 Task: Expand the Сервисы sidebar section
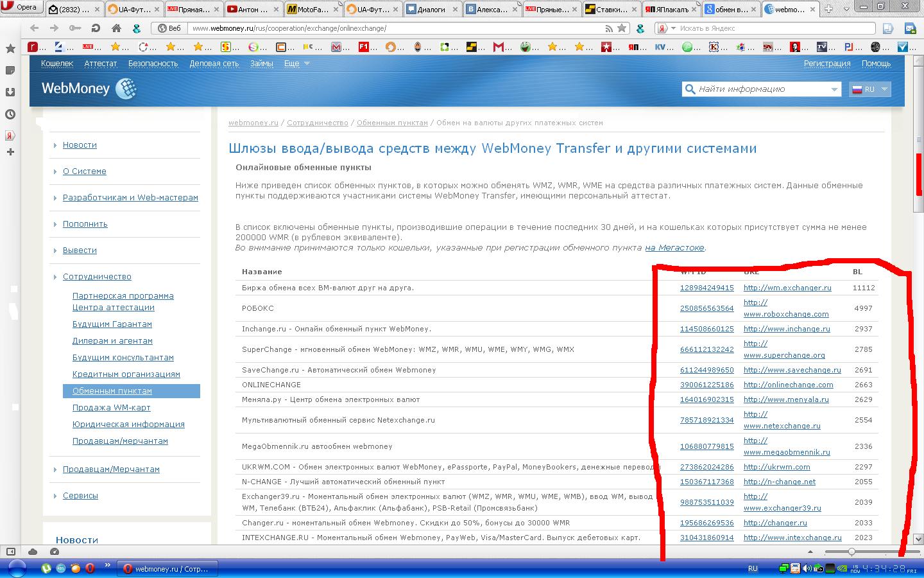pyautogui.click(x=80, y=496)
